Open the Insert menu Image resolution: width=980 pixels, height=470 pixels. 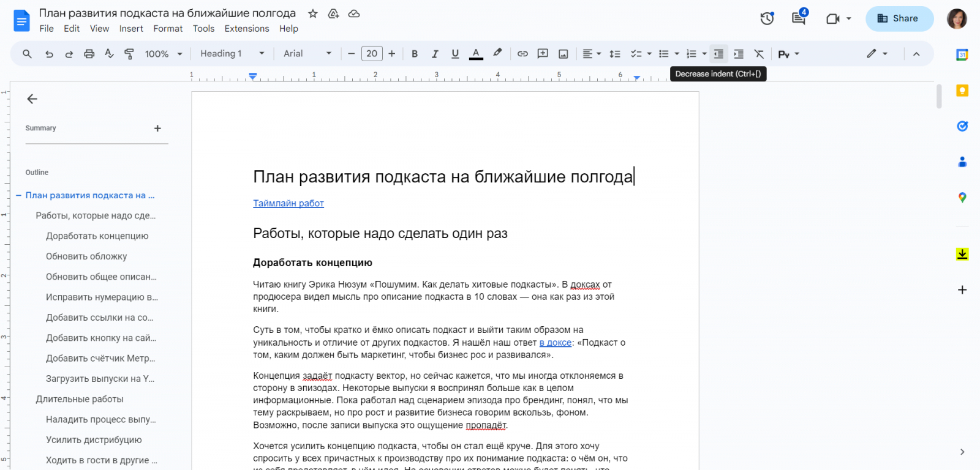pos(131,29)
